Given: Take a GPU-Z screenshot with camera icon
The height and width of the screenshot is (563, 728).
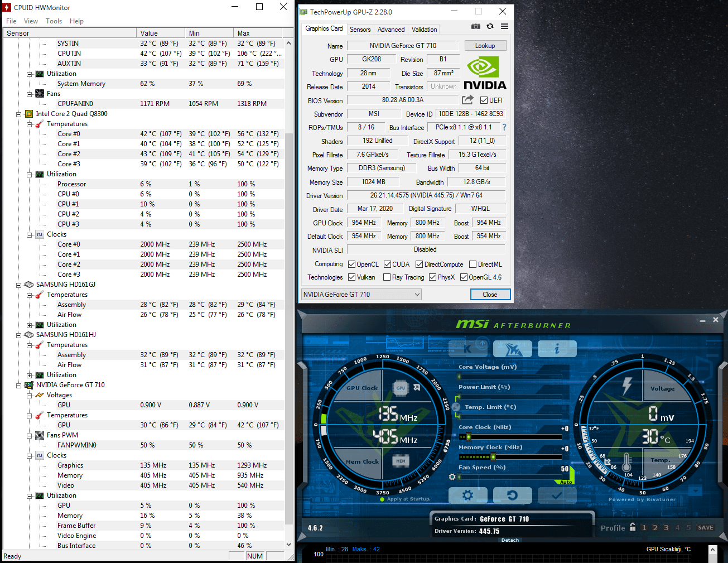Looking at the screenshot, I should [475, 26].
